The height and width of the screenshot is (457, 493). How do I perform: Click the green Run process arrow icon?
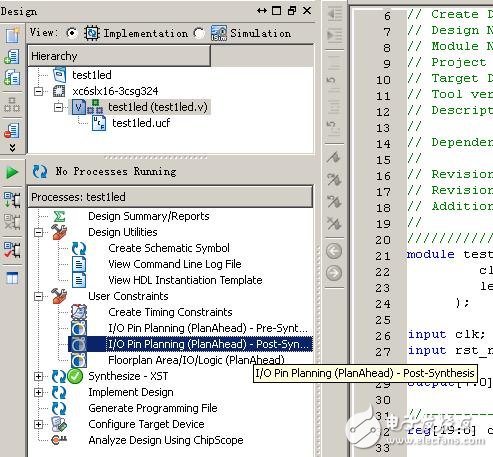(x=12, y=173)
